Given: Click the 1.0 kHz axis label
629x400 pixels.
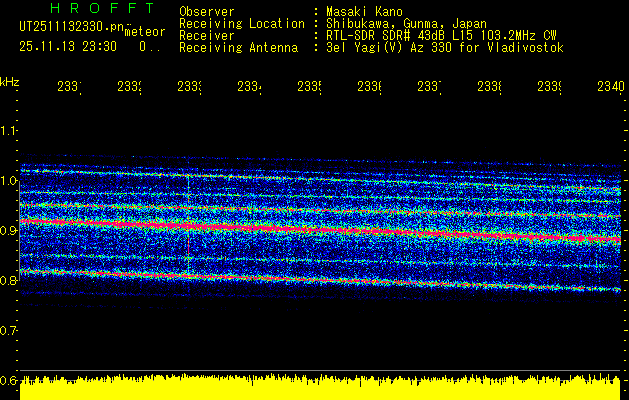Looking at the screenshot, I should [x=8, y=181].
